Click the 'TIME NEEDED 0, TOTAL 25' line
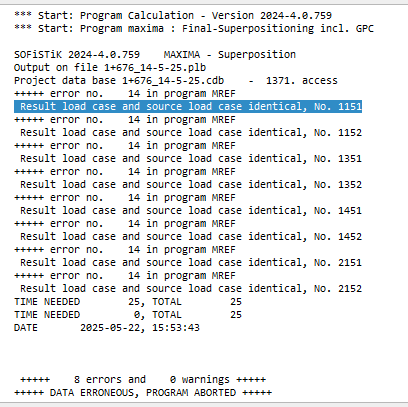 point(128,314)
